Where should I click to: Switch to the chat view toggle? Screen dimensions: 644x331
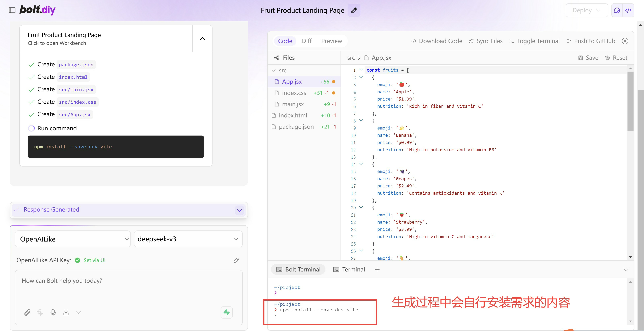pyautogui.click(x=617, y=10)
